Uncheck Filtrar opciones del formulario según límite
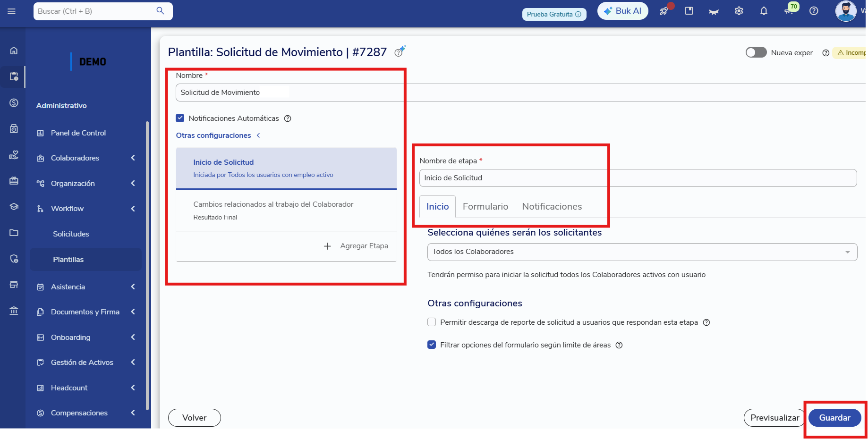The image size is (868, 439). tap(432, 345)
